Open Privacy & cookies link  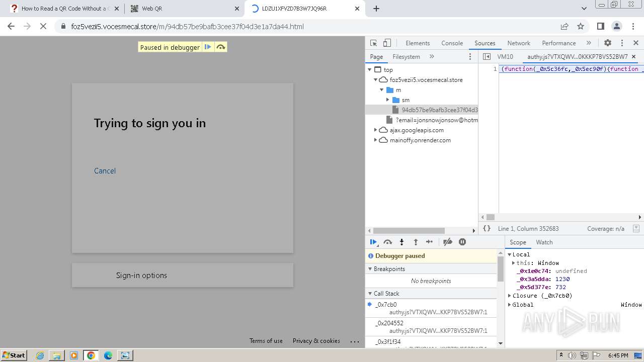pos(316,341)
